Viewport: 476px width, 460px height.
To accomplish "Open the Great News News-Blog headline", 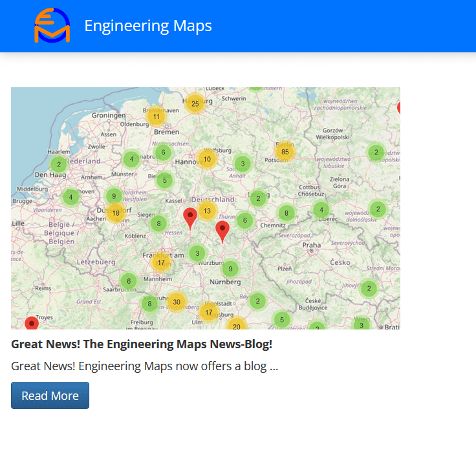I will click(x=142, y=344).
